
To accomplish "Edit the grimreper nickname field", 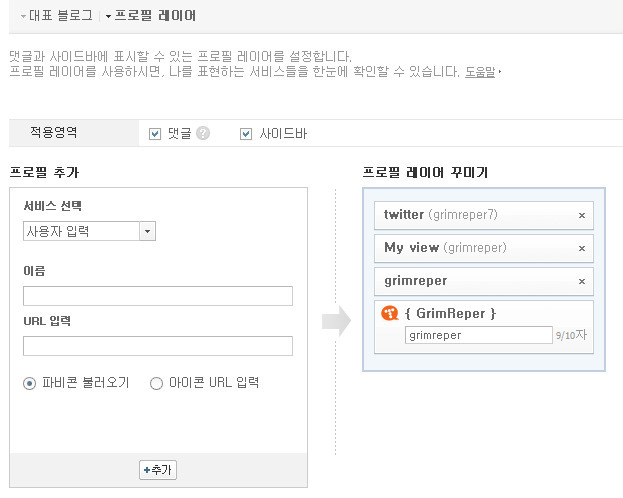I will (478, 335).
